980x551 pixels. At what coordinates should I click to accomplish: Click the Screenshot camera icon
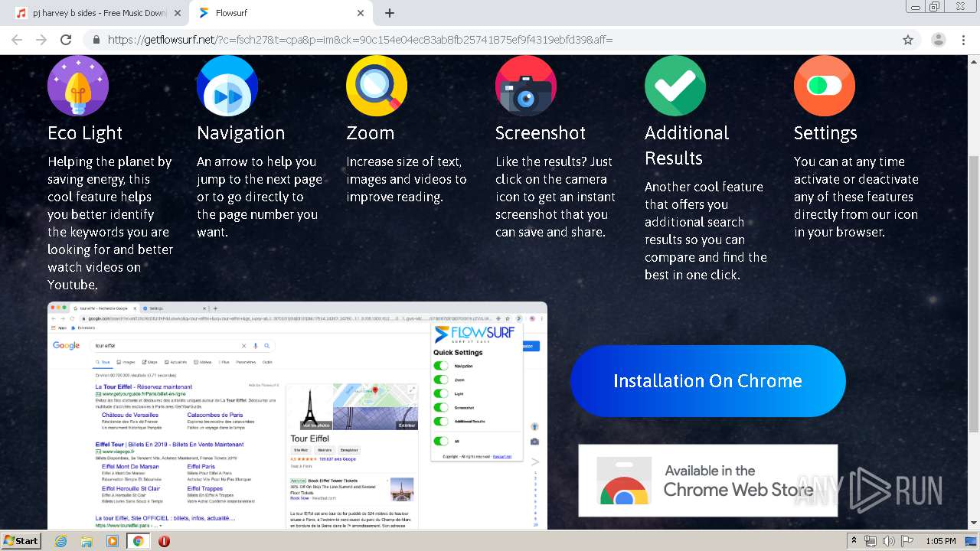tap(526, 86)
